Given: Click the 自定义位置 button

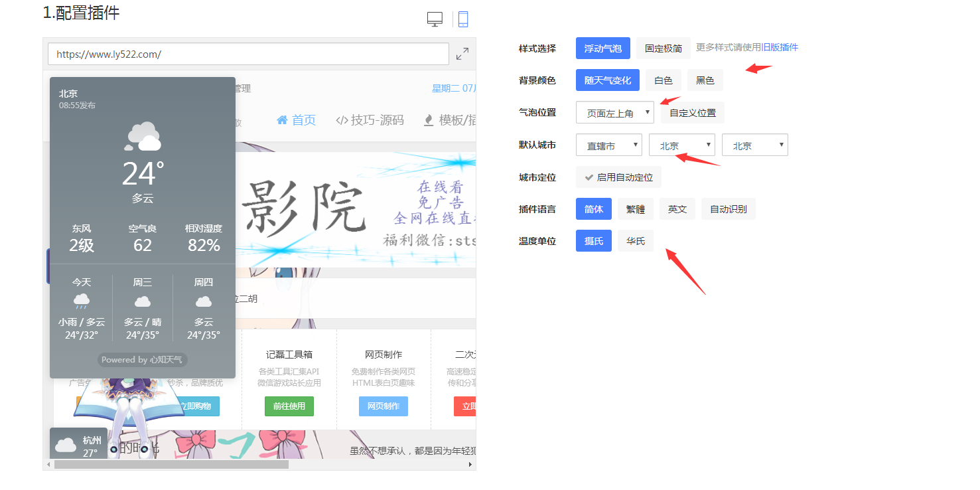Looking at the screenshot, I should click(692, 113).
